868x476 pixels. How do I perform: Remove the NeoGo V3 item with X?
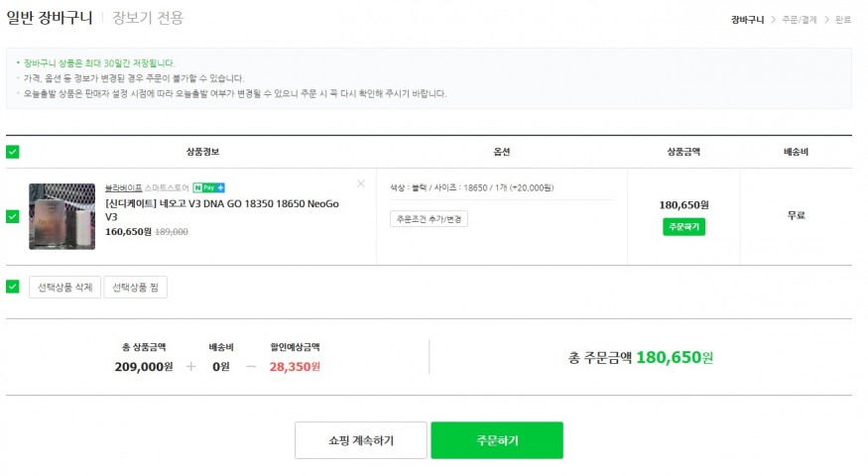pos(360,183)
